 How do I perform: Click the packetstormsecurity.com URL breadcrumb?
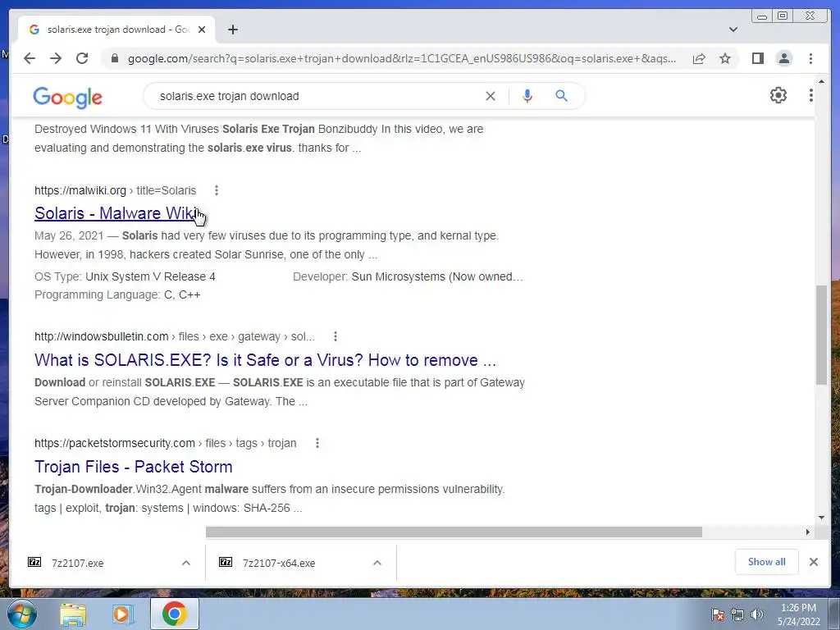pos(165,443)
